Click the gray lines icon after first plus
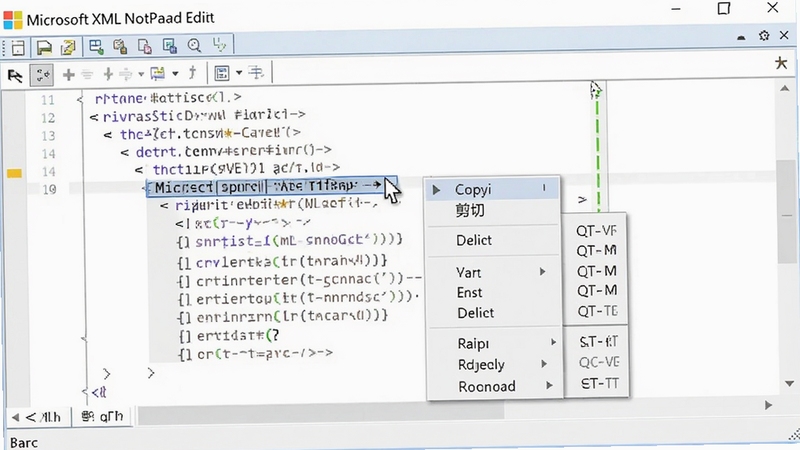Image resolution: width=800 pixels, height=450 pixels. (x=87, y=75)
